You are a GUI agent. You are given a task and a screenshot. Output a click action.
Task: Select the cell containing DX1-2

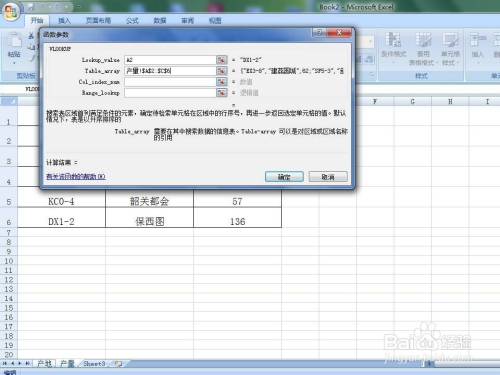[61, 218]
